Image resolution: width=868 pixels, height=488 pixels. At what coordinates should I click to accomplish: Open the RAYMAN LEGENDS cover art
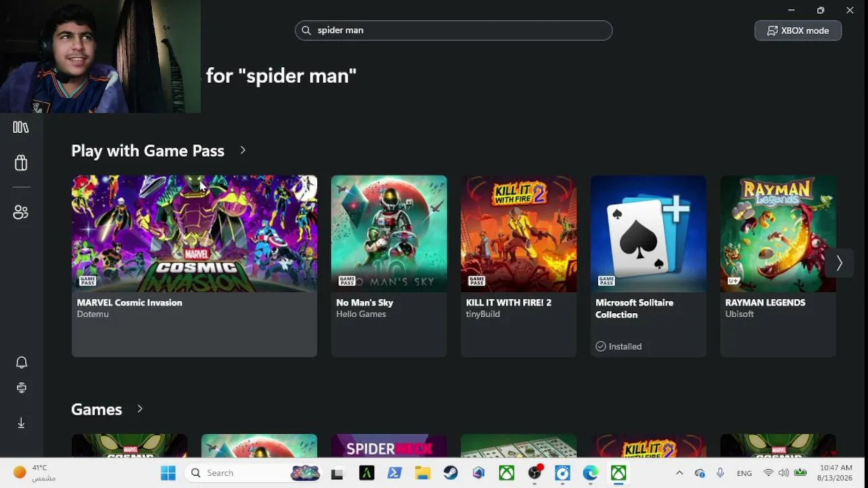tap(778, 234)
